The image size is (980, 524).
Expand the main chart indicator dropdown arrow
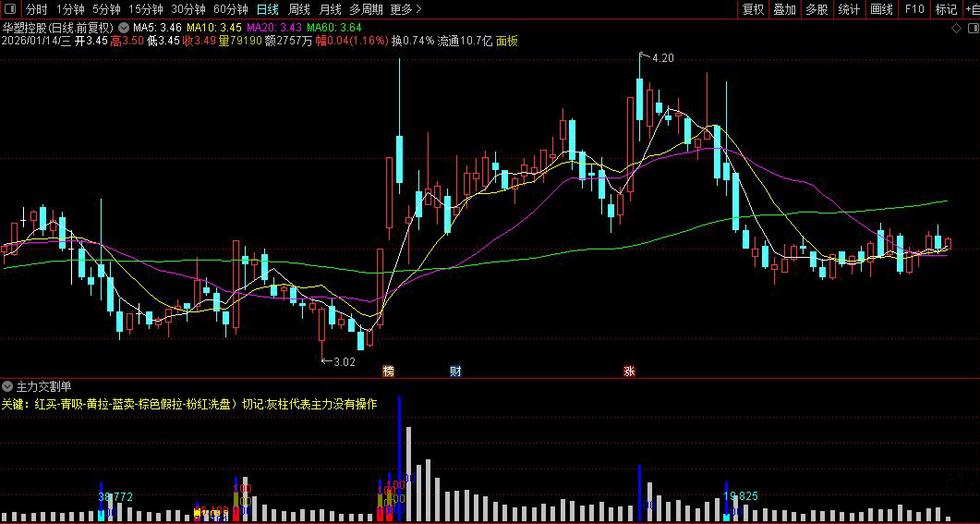click(x=124, y=28)
